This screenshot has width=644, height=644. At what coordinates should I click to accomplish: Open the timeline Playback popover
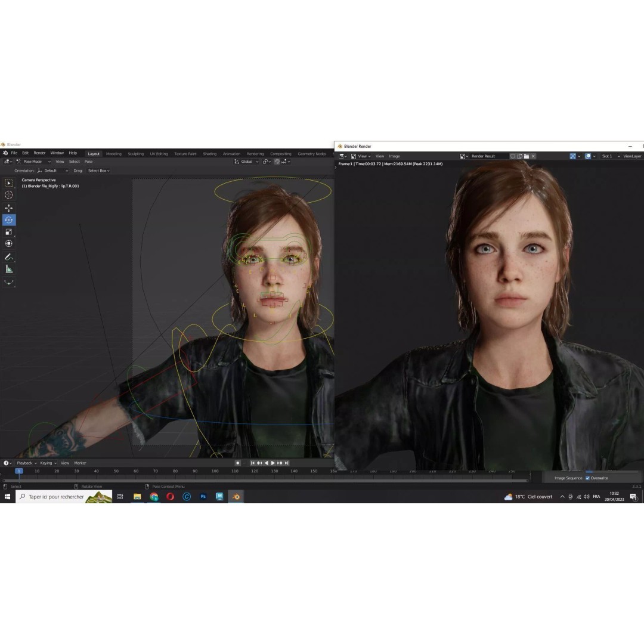tap(27, 463)
